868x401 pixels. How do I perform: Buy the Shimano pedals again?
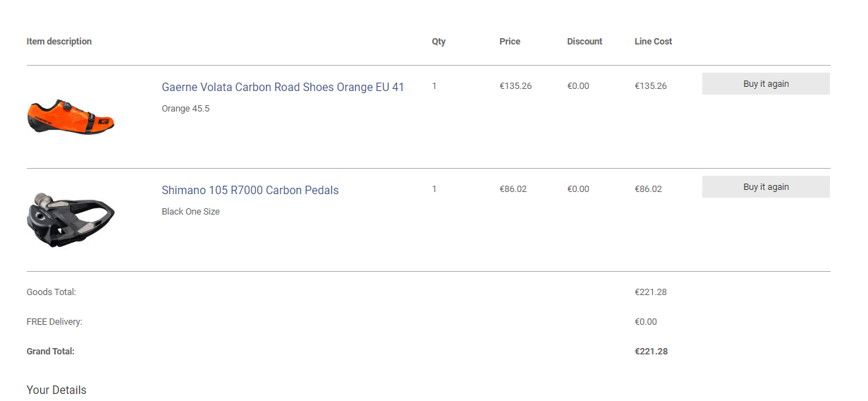766,187
